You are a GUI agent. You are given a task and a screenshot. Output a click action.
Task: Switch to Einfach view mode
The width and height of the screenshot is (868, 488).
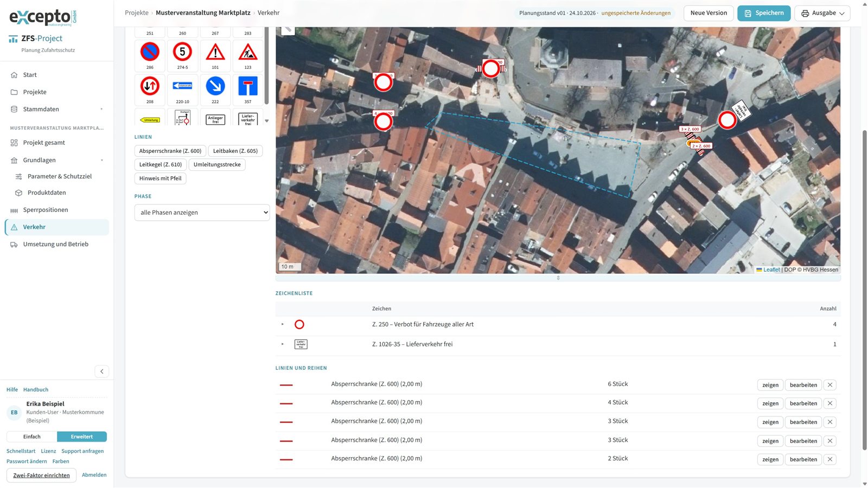[32, 436]
